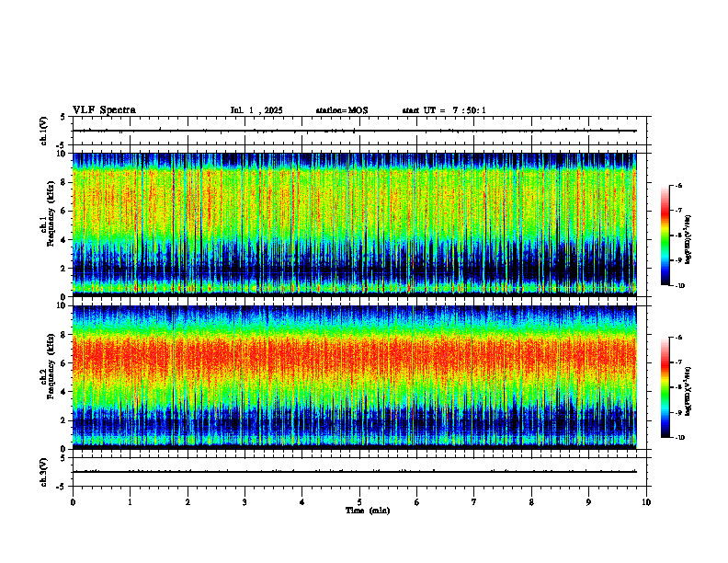Screen dimensions: 728x563
Task: Select the "start UT = 7:50:1" text
Action: (x=444, y=110)
